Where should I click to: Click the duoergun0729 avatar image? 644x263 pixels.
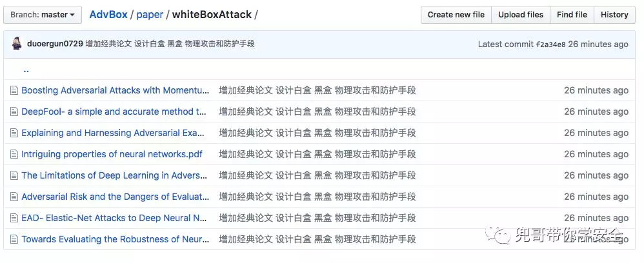tap(17, 43)
